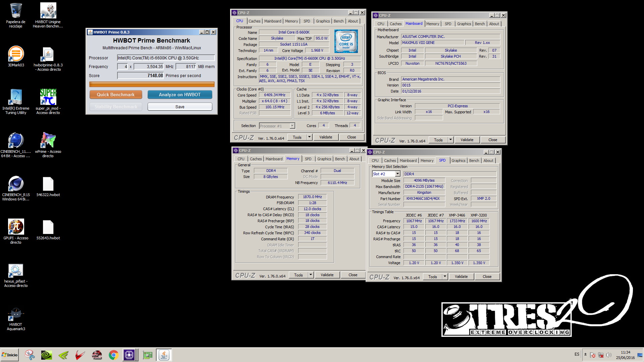
Task: Select hwbotprime-0.8.3 shortcut icon
Action: click(x=48, y=59)
